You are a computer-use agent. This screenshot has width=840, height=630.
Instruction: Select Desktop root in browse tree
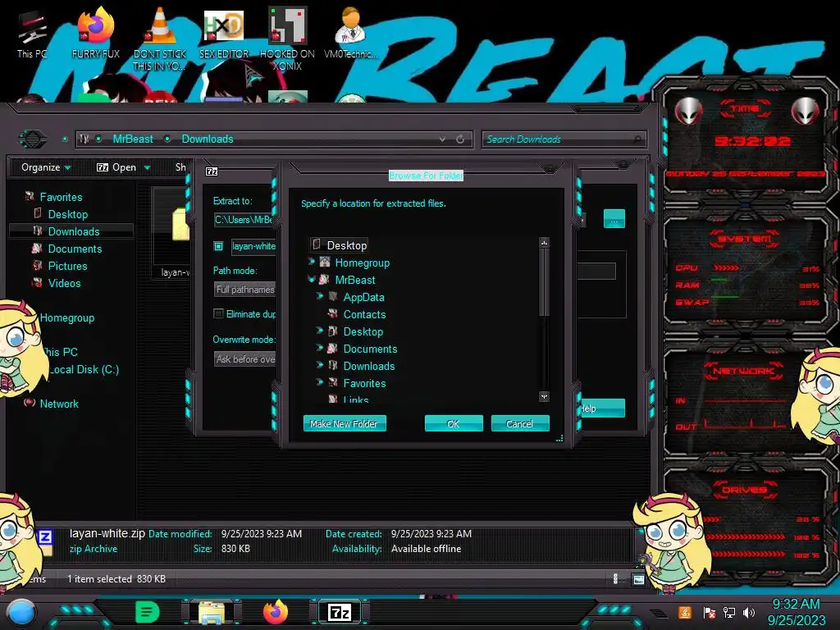[339, 245]
